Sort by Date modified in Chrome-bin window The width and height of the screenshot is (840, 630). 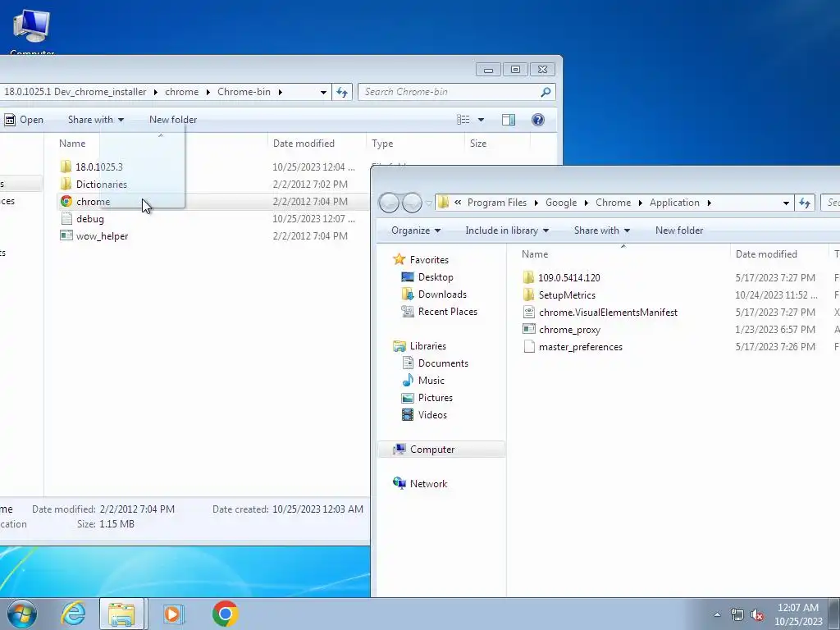tap(304, 143)
